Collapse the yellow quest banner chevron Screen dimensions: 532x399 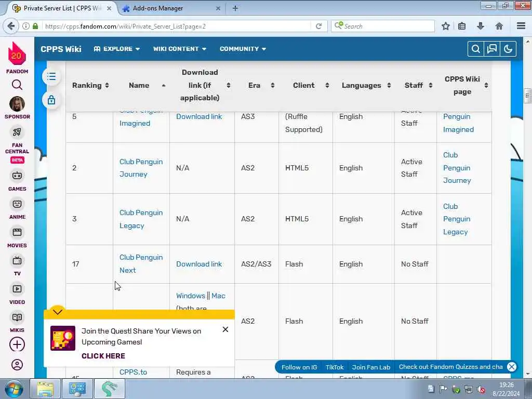(x=58, y=312)
